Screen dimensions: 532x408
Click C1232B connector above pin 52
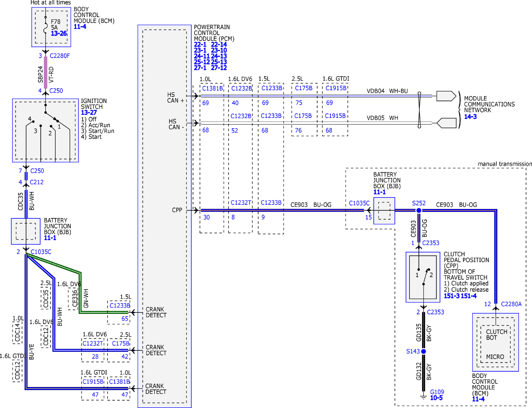(241, 116)
